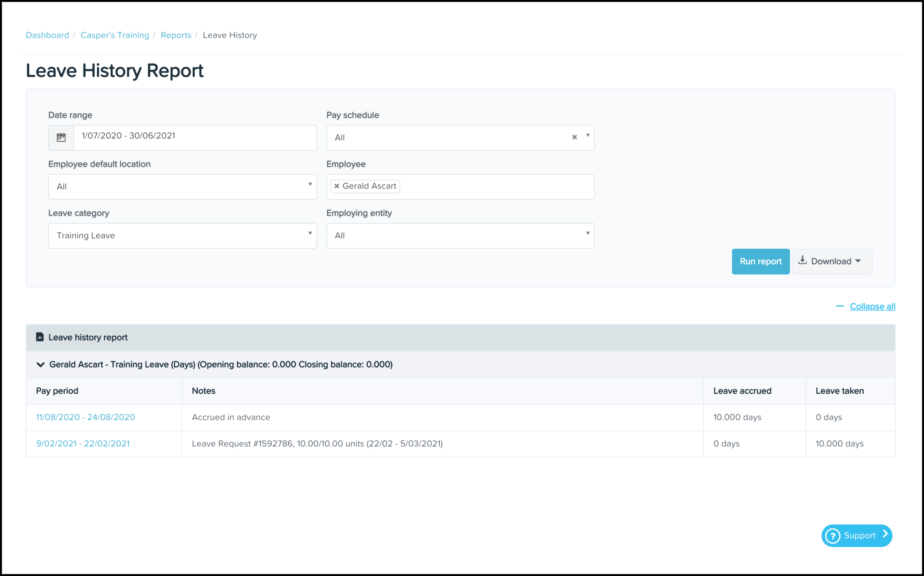The height and width of the screenshot is (576, 924).
Task: Go to Dashboard via breadcrumb
Action: pyautogui.click(x=47, y=35)
